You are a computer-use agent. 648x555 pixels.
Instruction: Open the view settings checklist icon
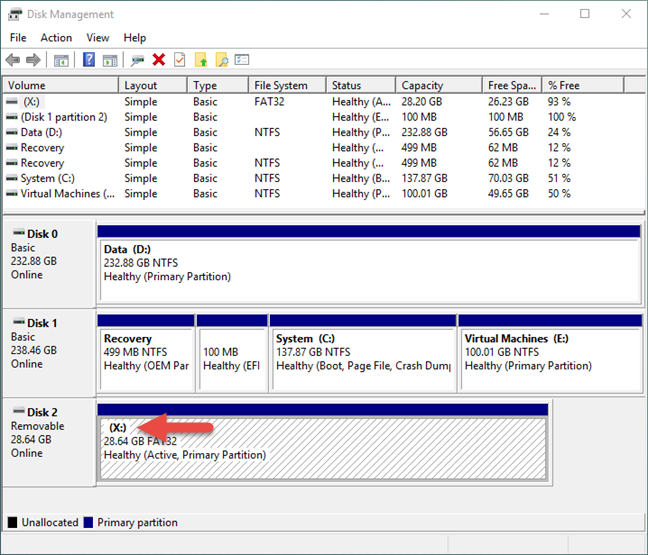(242, 60)
